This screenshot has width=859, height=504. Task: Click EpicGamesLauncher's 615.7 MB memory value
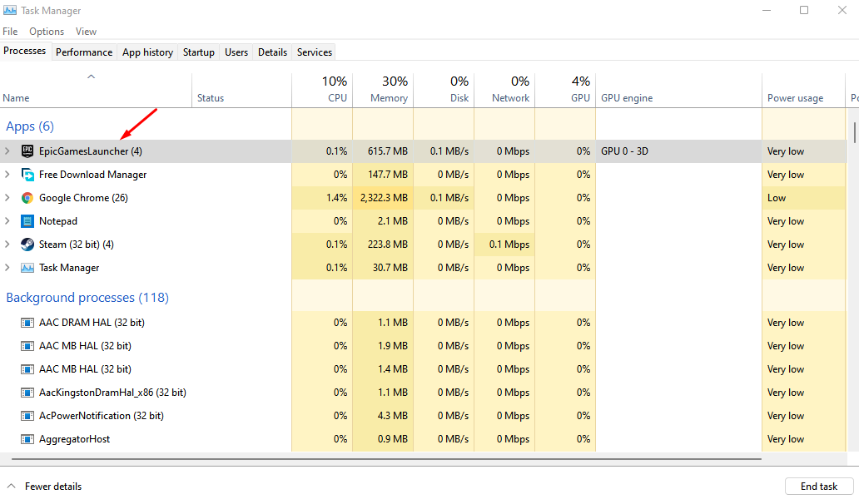(x=387, y=151)
